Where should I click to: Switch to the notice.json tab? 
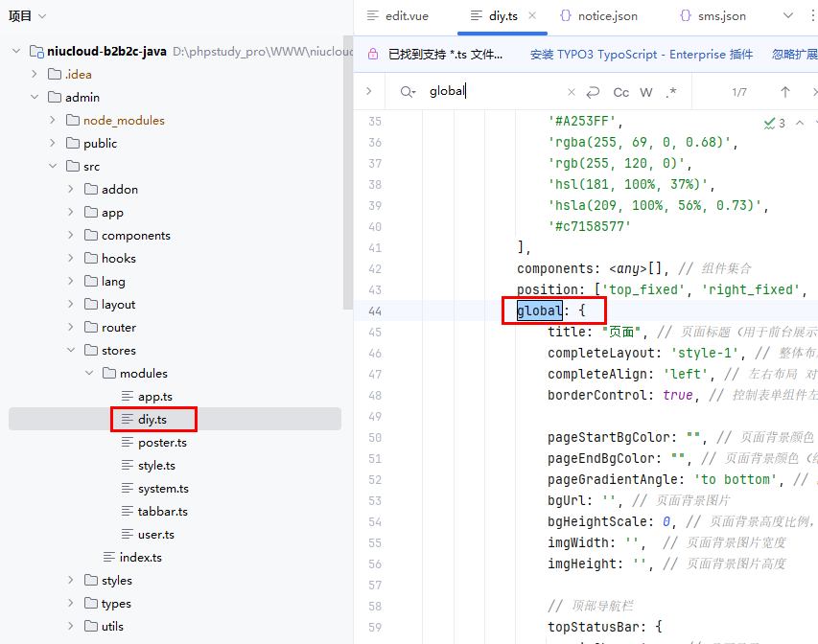tap(599, 16)
